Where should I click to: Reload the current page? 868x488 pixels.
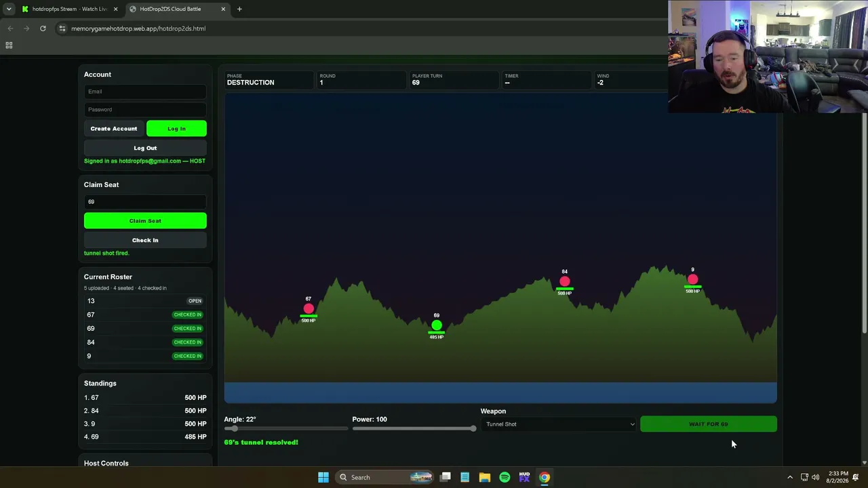(43, 28)
